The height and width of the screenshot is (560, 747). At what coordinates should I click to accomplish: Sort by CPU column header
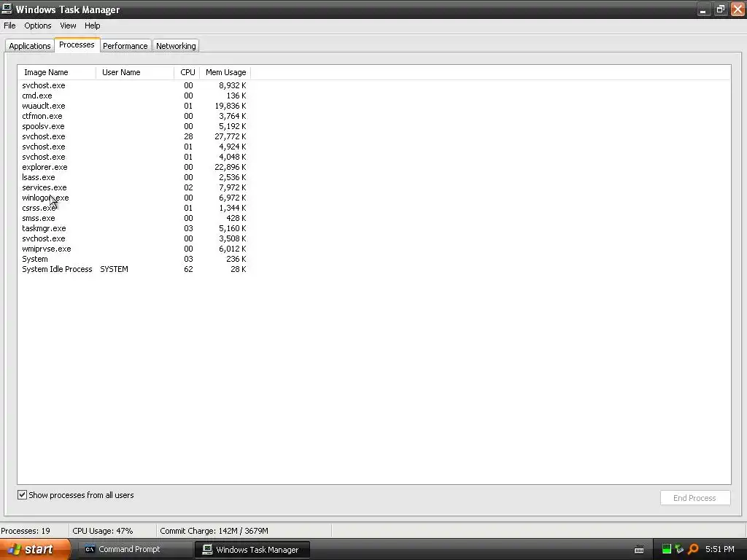point(187,72)
